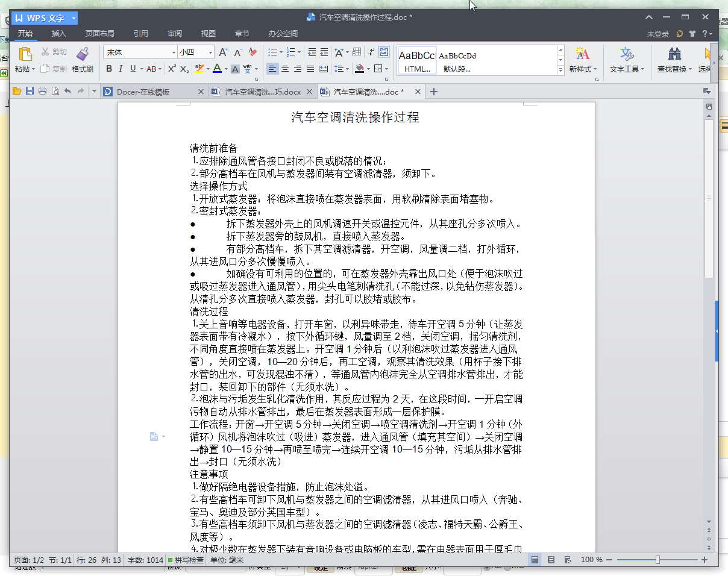Click the 新样式 button
This screenshot has height=576, width=728.
(x=582, y=60)
